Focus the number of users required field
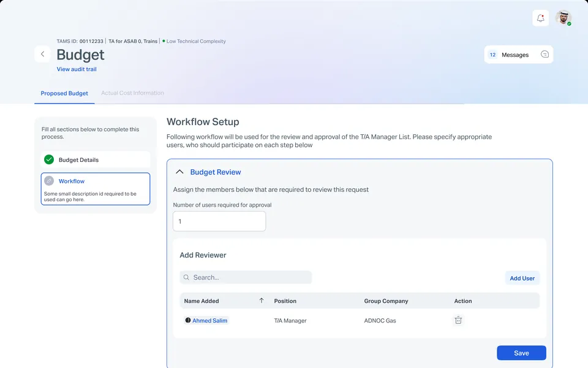Screen dimensions: 588x368 coord(219,221)
